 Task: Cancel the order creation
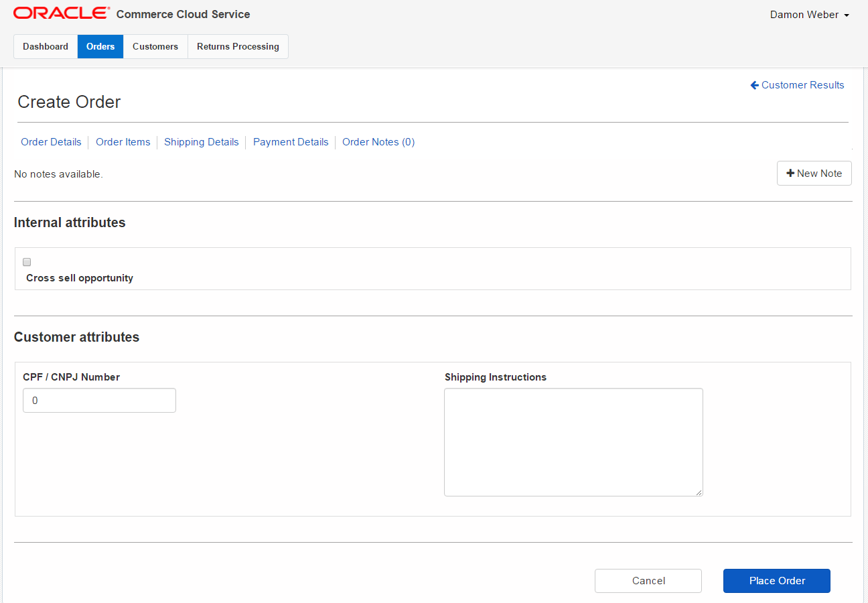point(648,581)
